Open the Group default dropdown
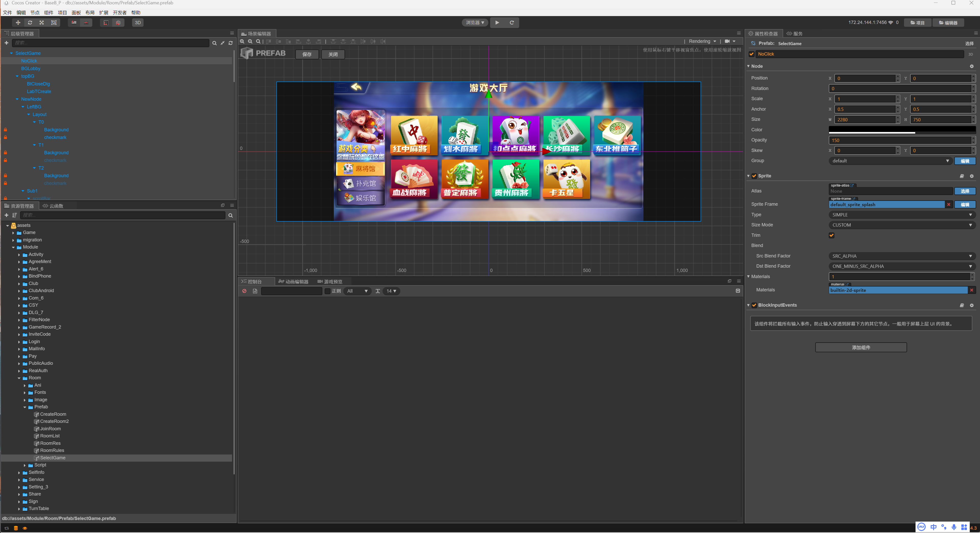 [890, 161]
